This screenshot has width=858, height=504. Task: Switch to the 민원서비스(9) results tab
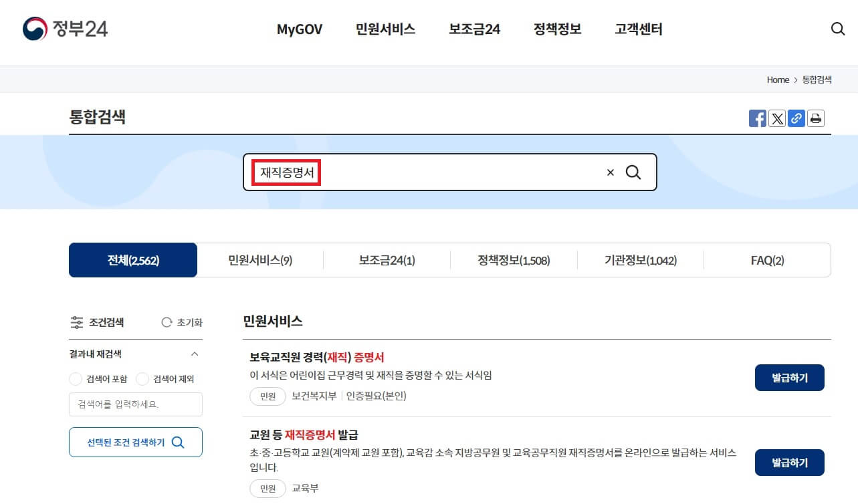tap(259, 260)
